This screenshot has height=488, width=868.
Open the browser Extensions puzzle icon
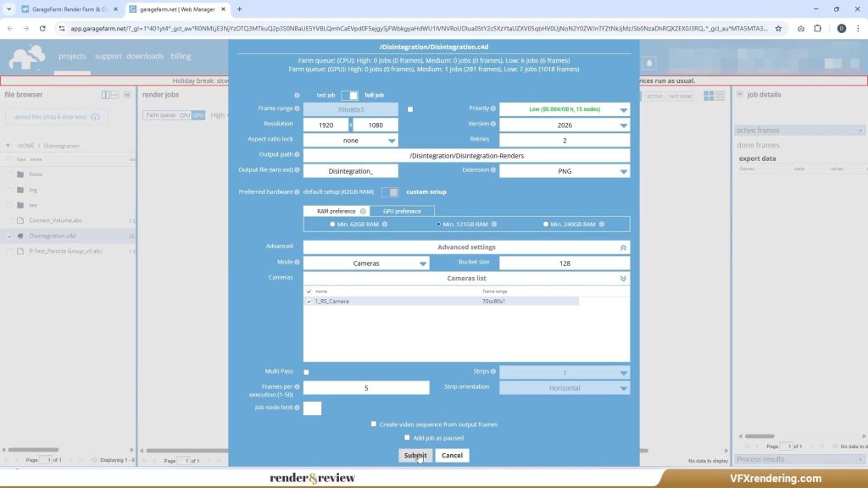817,28
